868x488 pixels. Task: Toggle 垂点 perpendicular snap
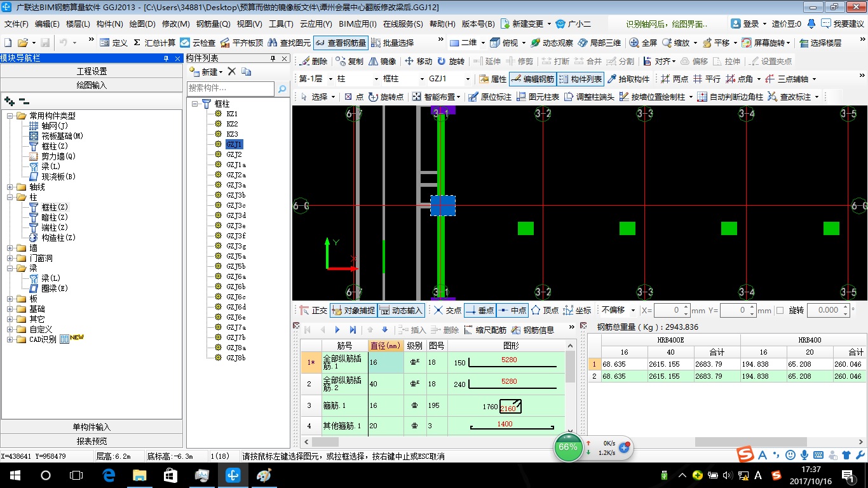coord(480,310)
